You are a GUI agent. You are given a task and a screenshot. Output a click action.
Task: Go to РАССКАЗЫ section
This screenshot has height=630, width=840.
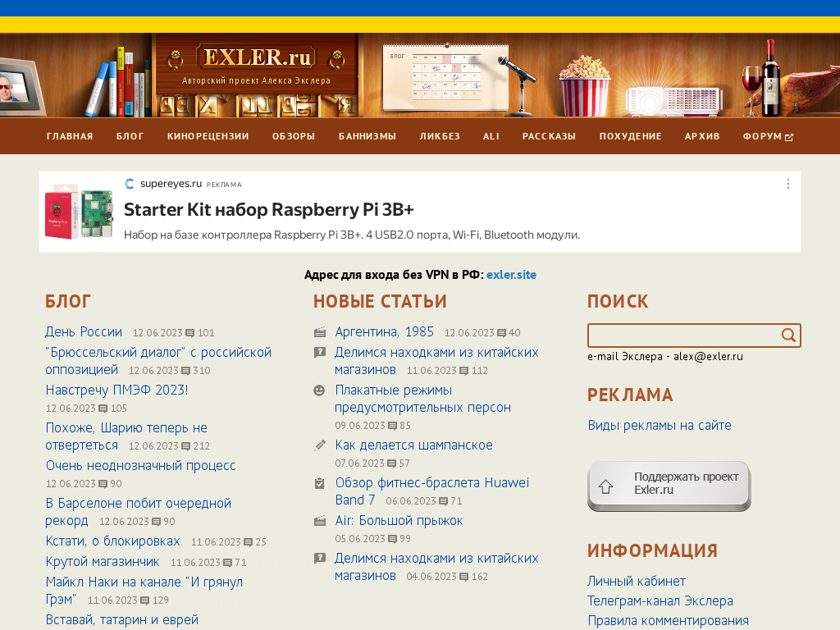click(x=549, y=137)
